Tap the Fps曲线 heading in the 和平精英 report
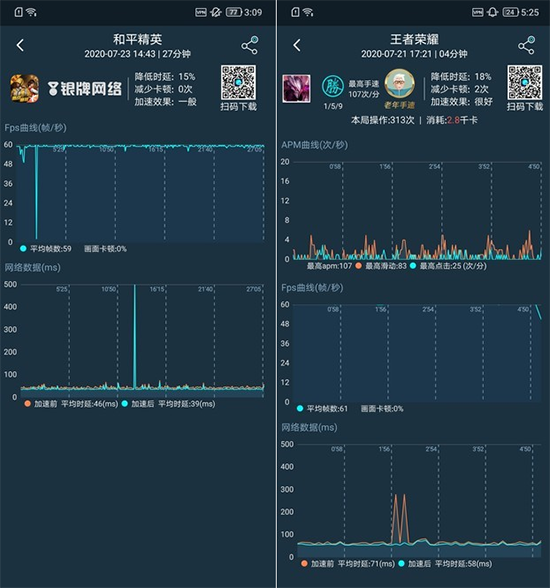Image resolution: width=550 pixels, height=588 pixels. click(36, 128)
